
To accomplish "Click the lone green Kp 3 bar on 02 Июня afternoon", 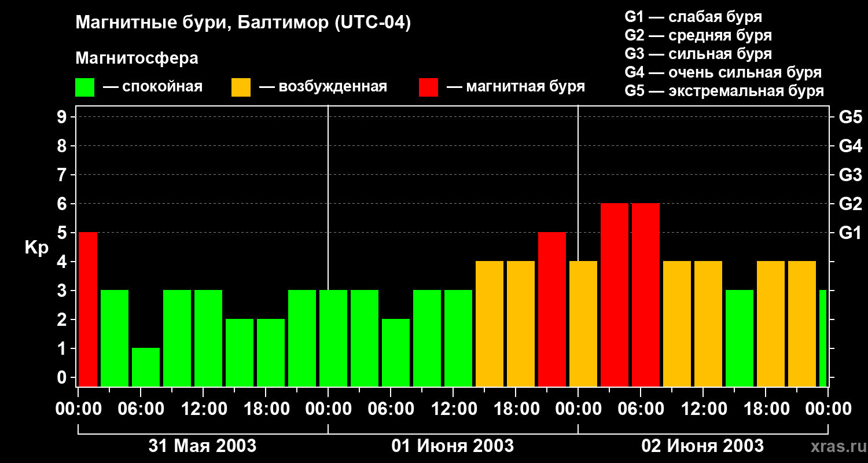I will tap(740, 338).
